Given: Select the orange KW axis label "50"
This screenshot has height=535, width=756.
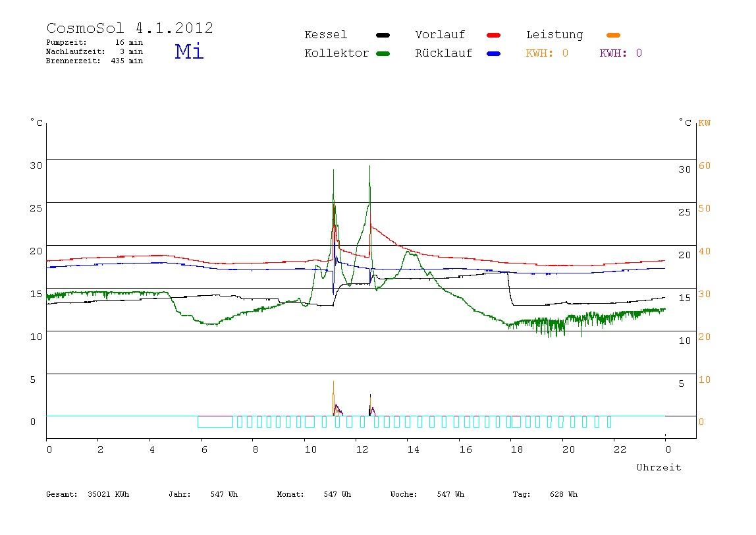Looking at the screenshot, I should [705, 208].
